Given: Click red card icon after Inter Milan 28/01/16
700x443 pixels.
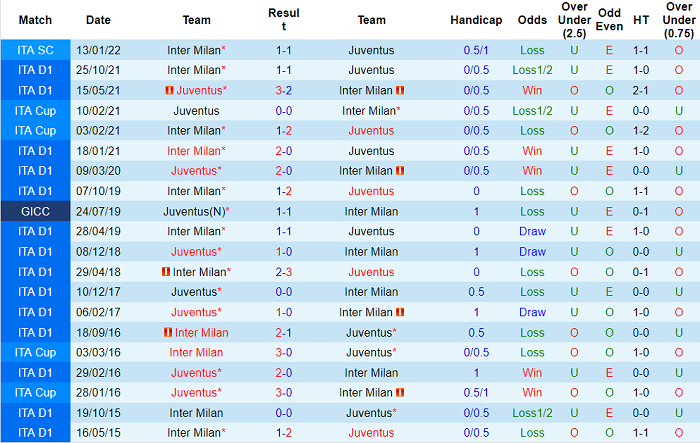Looking at the screenshot, I should pos(400,393).
